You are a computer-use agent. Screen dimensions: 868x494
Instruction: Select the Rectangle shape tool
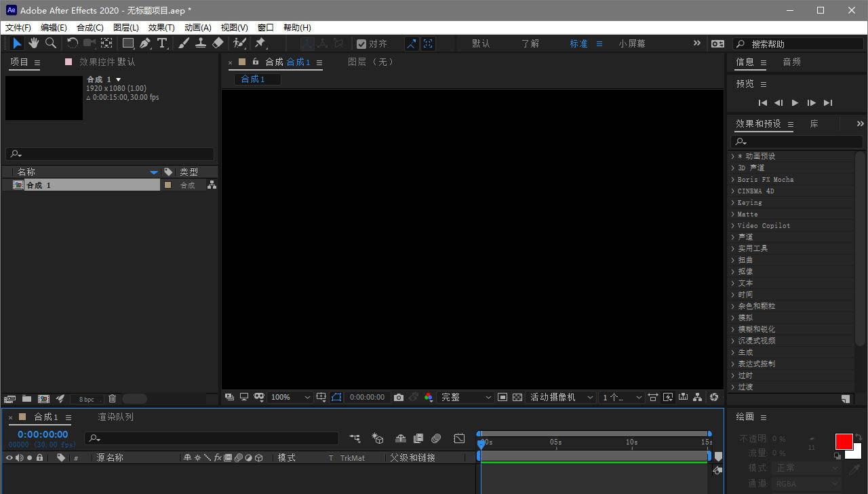click(128, 43)
